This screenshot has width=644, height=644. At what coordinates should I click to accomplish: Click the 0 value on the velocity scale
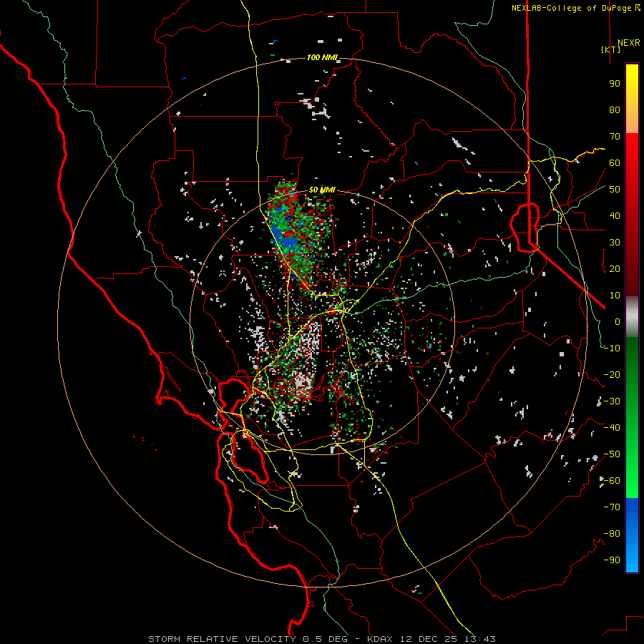(618, 322)
